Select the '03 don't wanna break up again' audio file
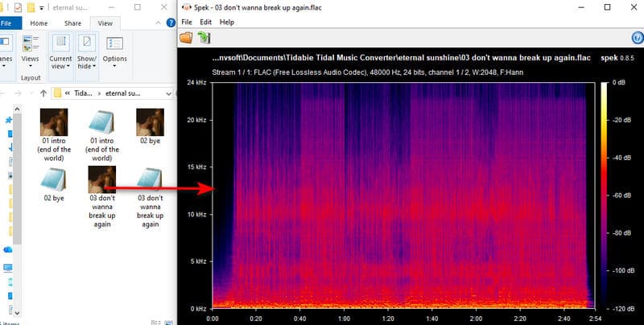Viewport: 644px width, 325px height. click(x=102, y=197)
